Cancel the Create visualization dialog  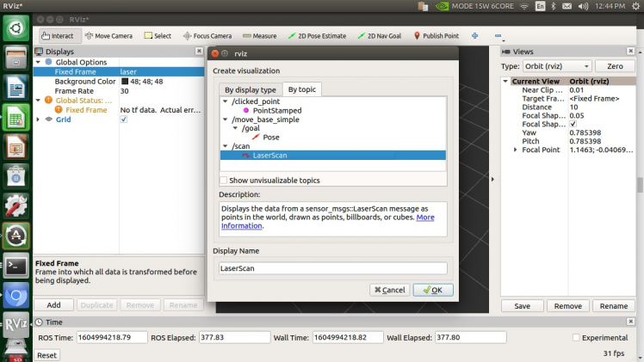tap(389, 290)
